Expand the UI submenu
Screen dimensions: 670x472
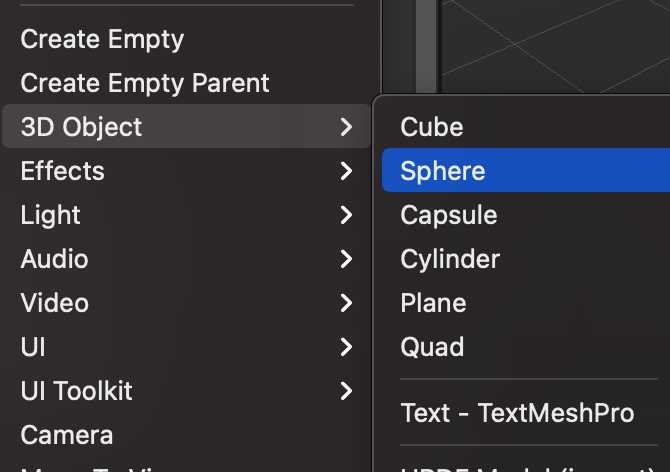click(33, 347)
